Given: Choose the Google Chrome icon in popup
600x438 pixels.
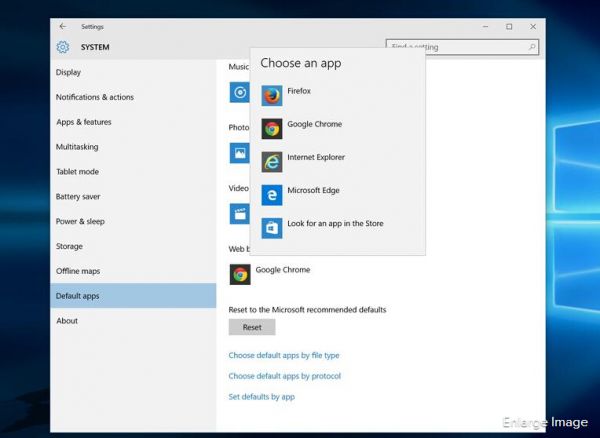Looking at the screenshot, I should (272, 129).
